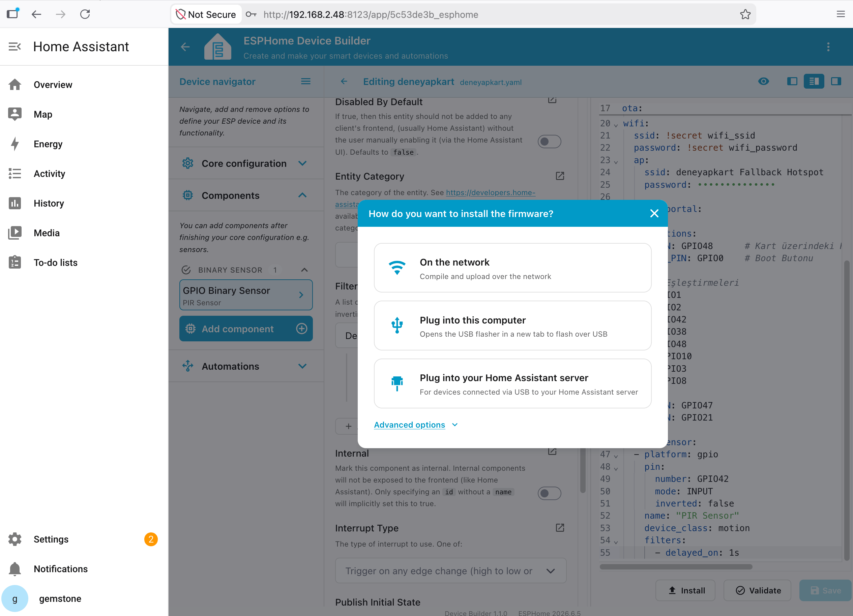
Task: Bookmark this page with the star
Action: pos(745,14)
